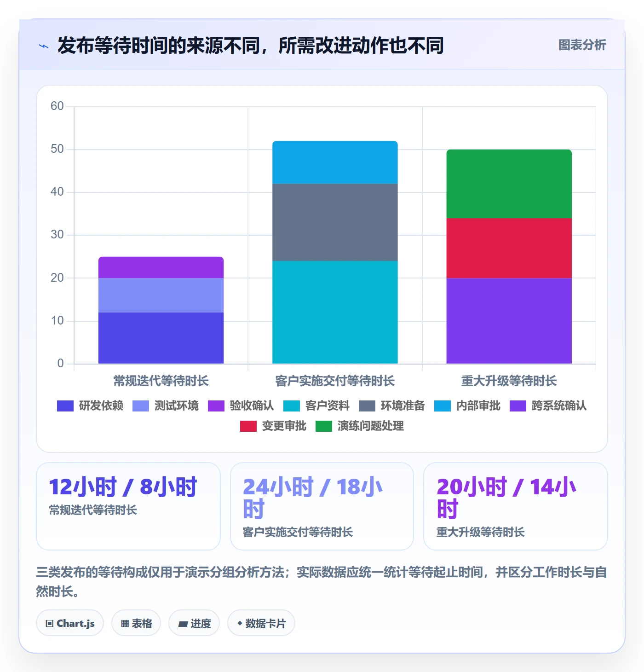Click the 内部审批 blue top bar segment
This screenshot has width=644, height=672.
(x=335, y=162)
